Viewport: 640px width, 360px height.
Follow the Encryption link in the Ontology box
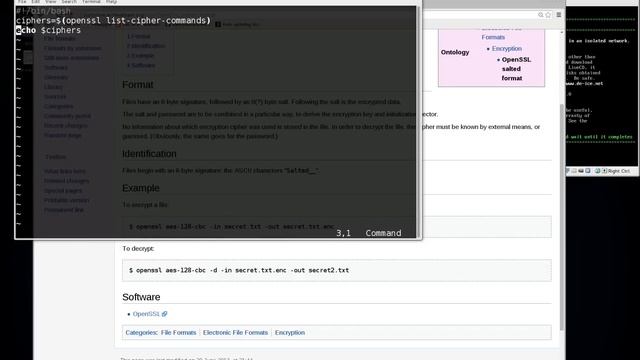tap(507, 49)
